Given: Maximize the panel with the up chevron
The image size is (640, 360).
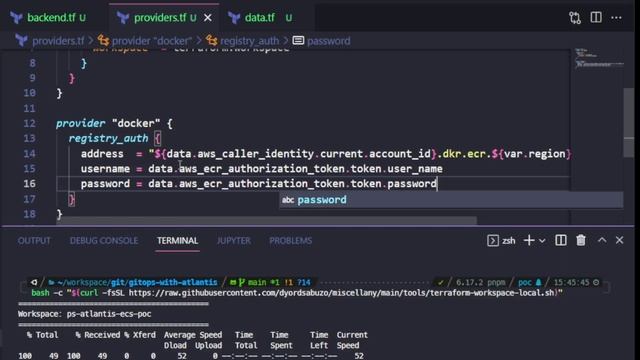Looking at the screenshot, I should (602, 240).
